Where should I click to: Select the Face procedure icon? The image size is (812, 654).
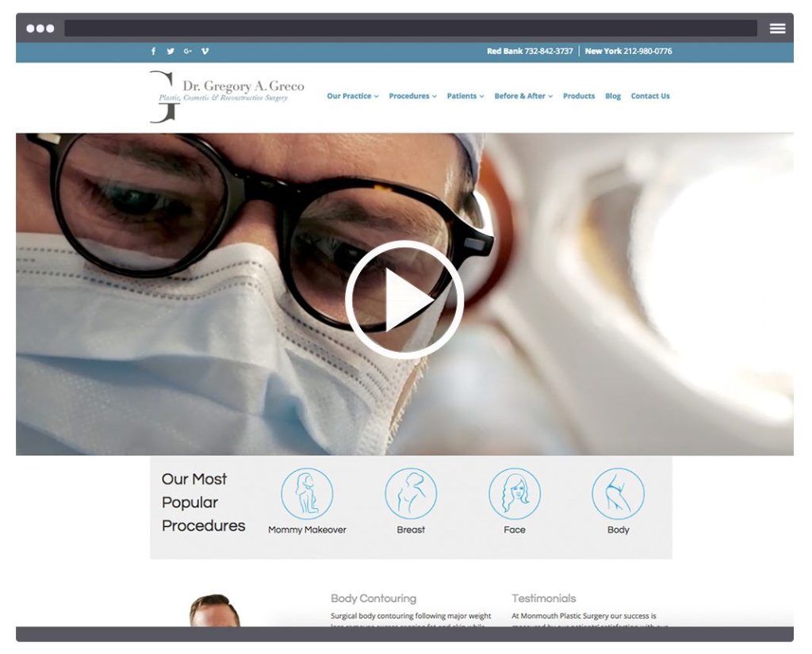click(x=515, y=494)
